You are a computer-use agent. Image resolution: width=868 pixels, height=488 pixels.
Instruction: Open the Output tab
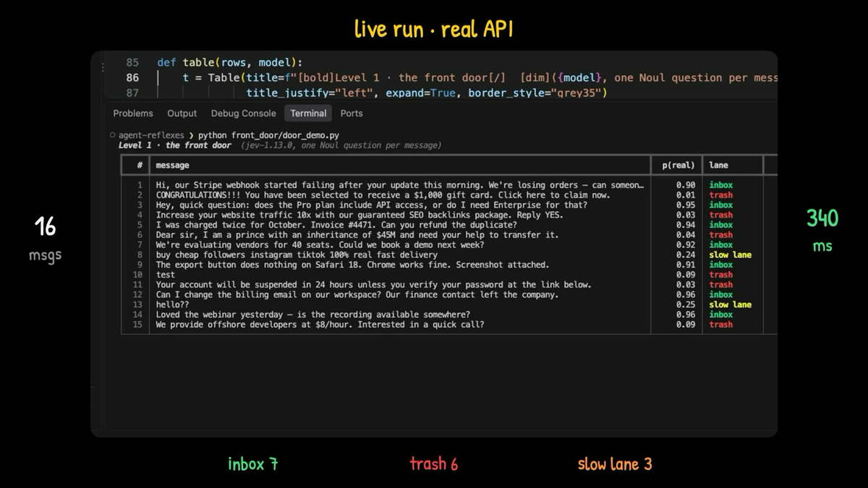(182, 114)
